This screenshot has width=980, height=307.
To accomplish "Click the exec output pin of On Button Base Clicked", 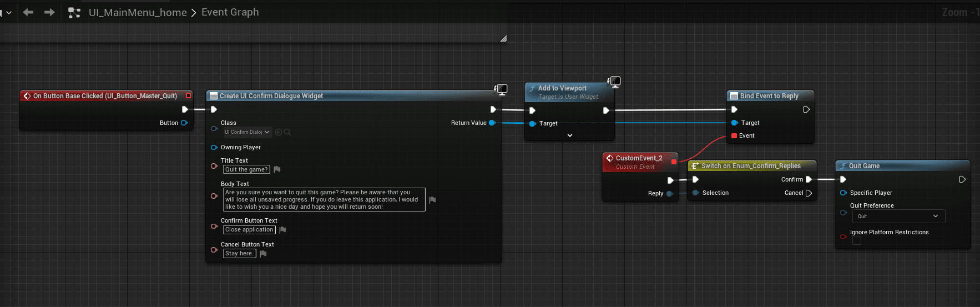I will click(x=185, y=109).
